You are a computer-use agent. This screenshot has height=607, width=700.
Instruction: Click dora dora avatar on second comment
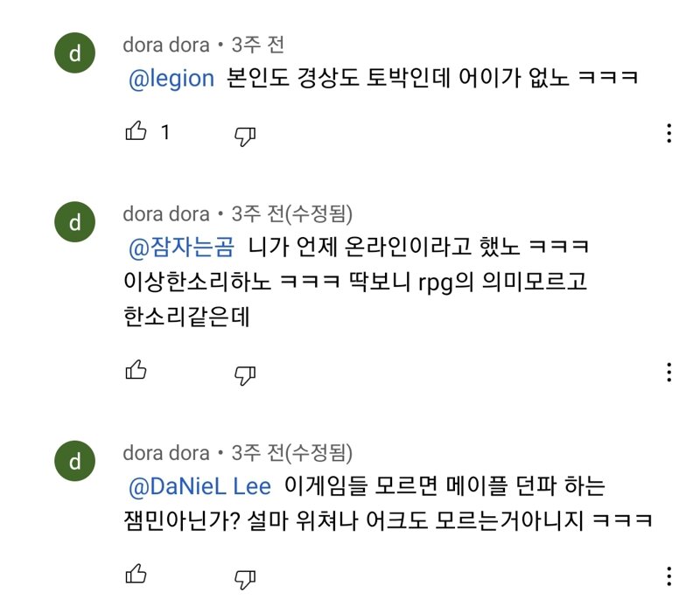click(x=74, y=223)
